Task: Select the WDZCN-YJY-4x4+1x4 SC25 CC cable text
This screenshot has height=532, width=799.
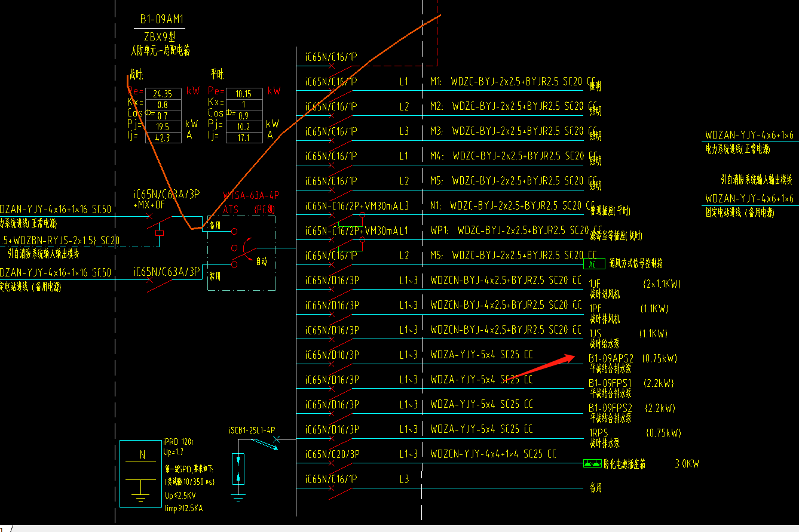Action: (x=493, y=454)
